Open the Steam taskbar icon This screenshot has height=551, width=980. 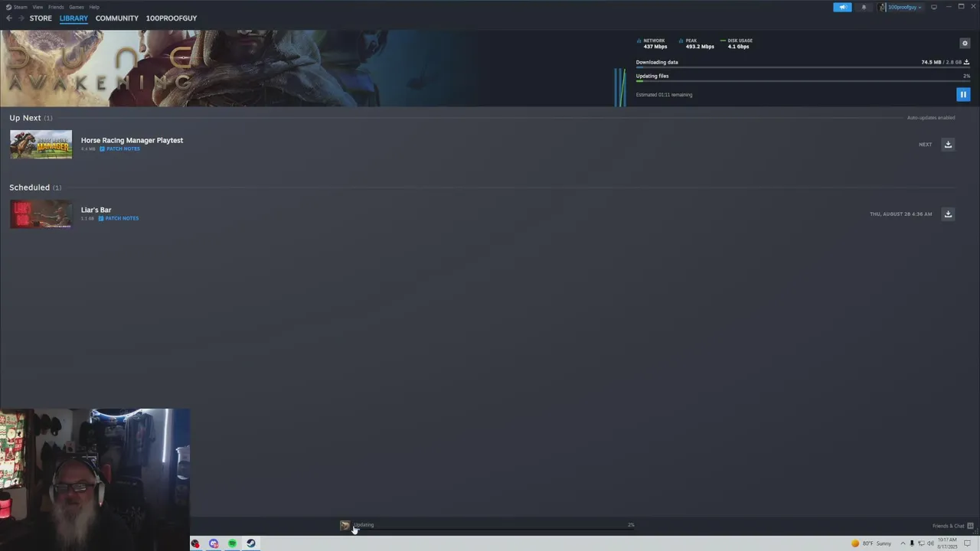[x=250, y=543]
